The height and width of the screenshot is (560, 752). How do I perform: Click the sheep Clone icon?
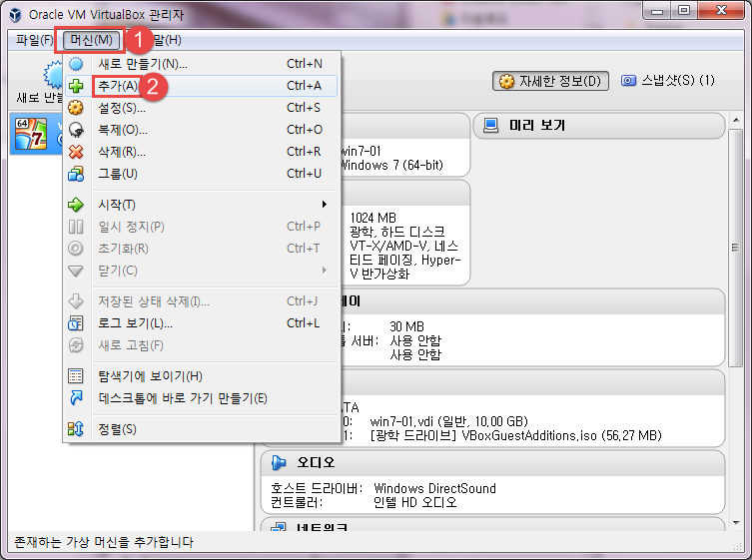pos(76,130)
